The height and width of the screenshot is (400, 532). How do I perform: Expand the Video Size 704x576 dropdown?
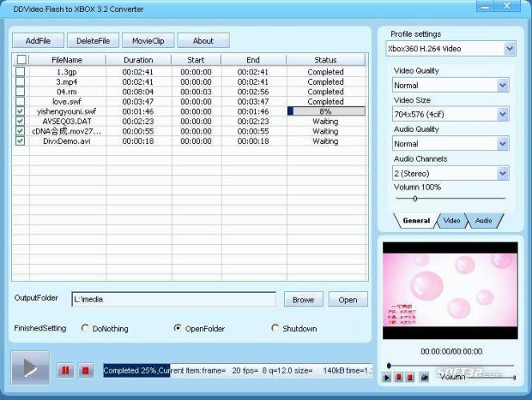point(502,114)
